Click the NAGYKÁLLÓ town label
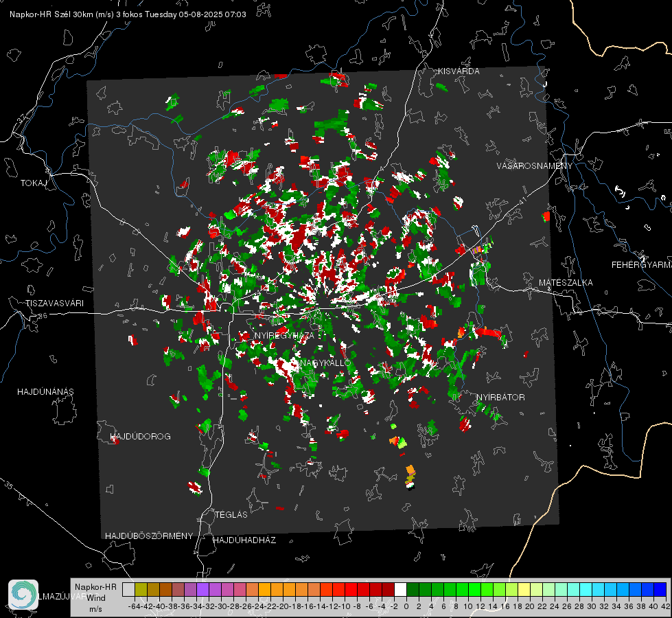Image resolution: width=672 pixels, height=618 pixels. click(326, 363)
